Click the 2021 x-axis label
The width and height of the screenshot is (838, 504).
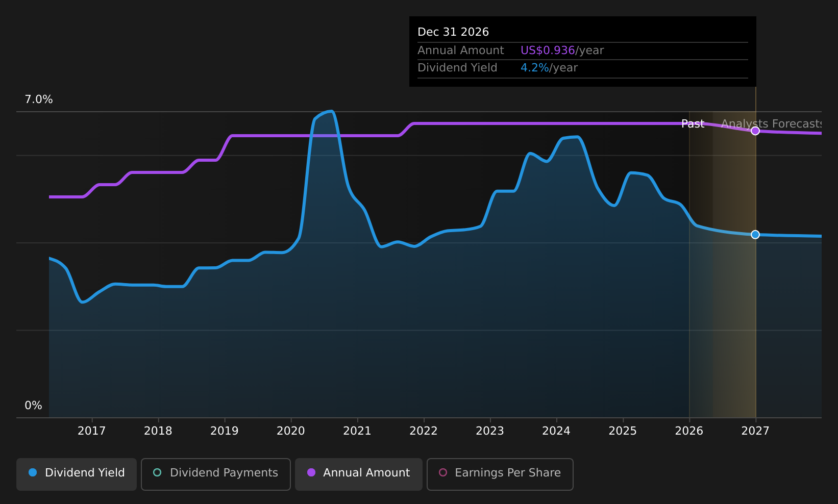coord(357,431)
